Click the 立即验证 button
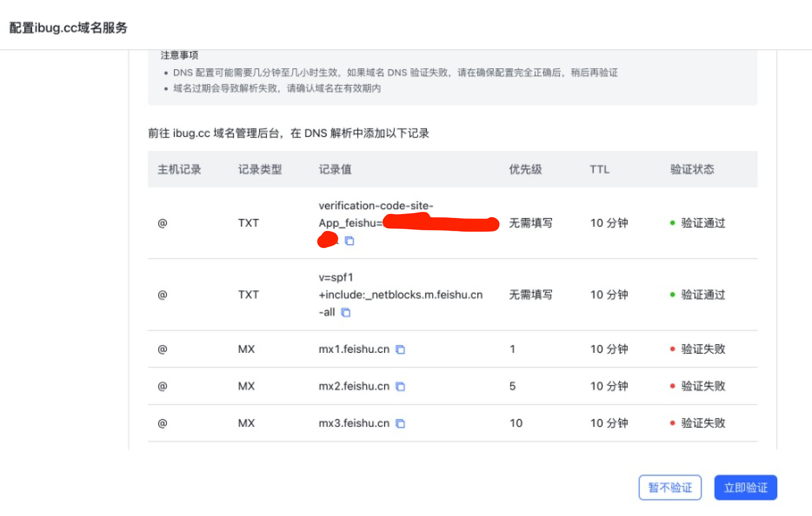Screen dimensions: 812x516 click(x=745, y=487)
